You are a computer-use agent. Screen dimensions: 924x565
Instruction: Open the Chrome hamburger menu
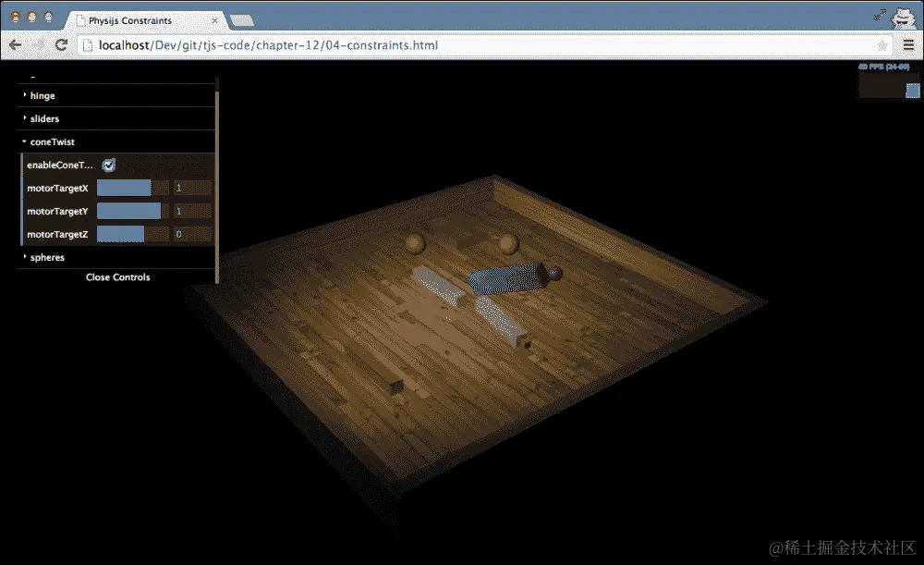908,44
